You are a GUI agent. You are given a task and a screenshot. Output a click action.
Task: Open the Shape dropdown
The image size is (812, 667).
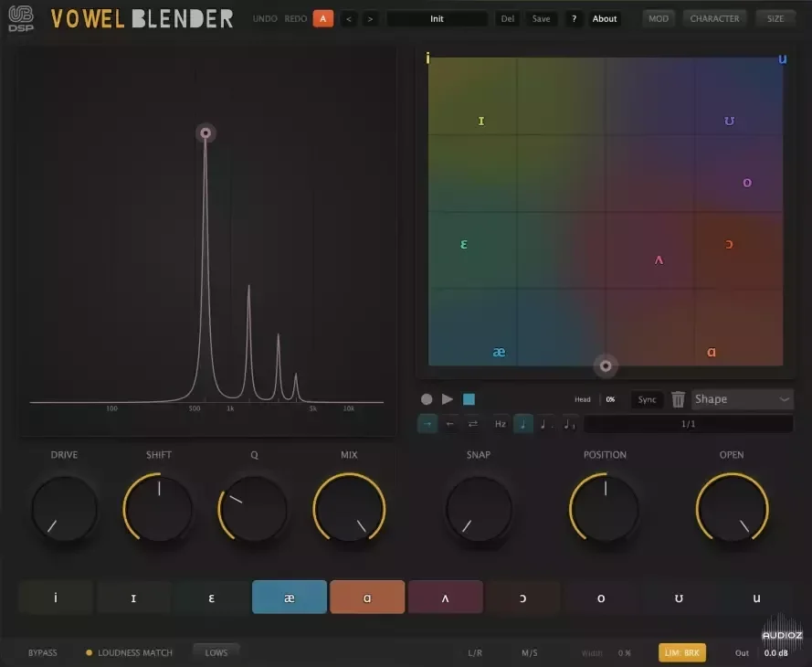click(742, 399)
